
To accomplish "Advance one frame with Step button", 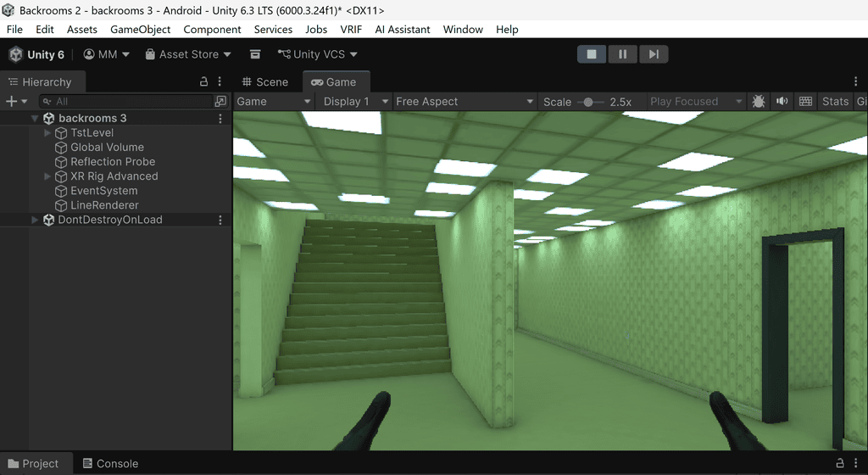I will tap(654, 54).
